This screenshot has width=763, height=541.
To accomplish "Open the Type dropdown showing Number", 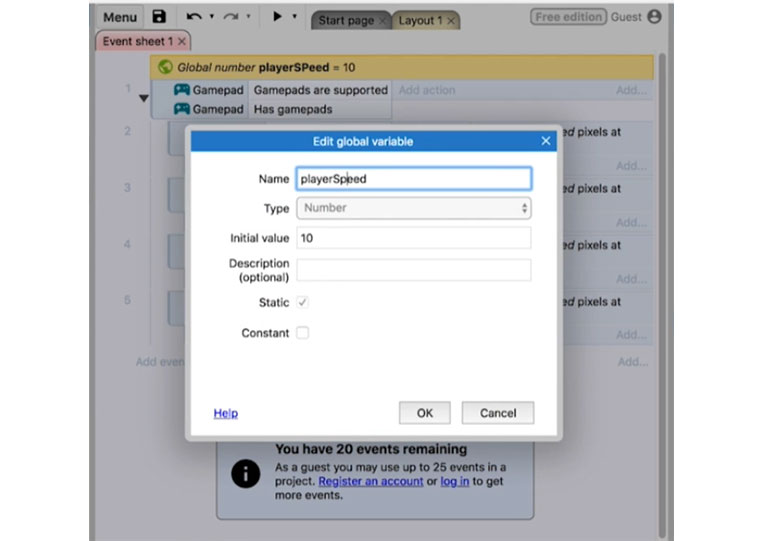I will click(x=414, y=208).
